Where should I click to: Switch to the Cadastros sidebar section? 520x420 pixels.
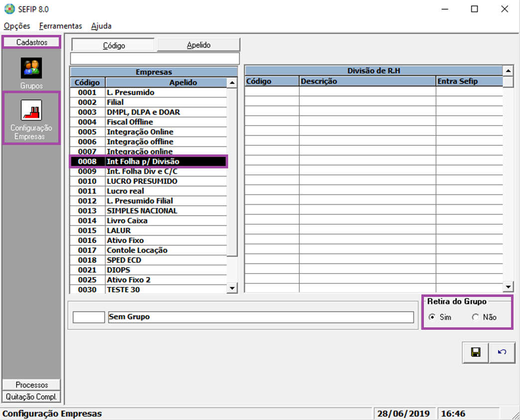(x=31, y=42)
